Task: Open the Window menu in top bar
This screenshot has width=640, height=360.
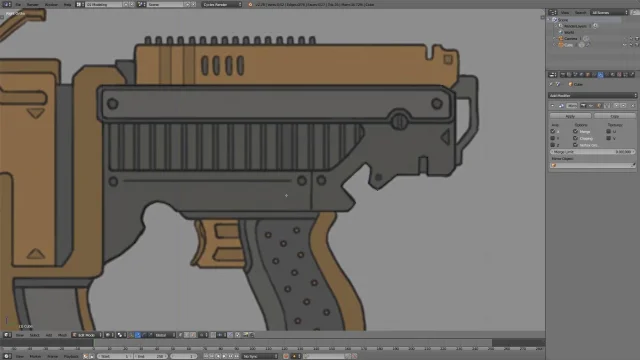Action: coord(51,4)
